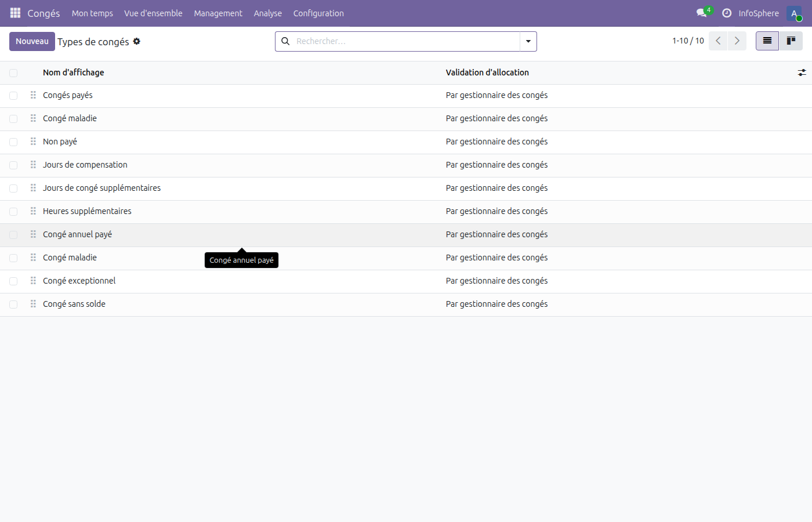This screenshot has width=812, height=522.
Task: Click the Nouveau button
Action: pyautogui.click(x=32, y=41)
